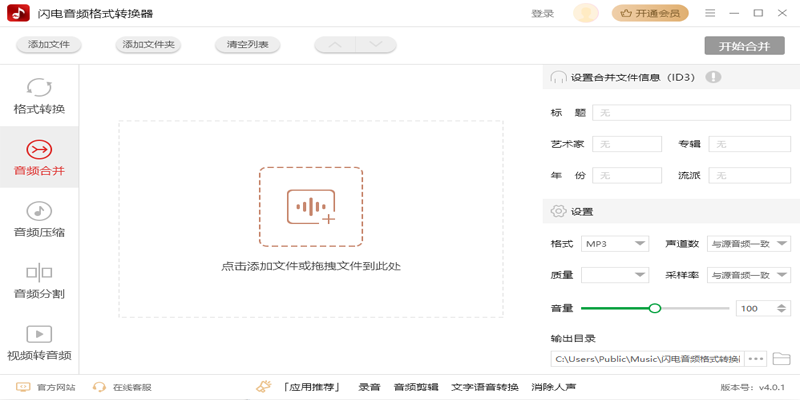This screenshot has height=400, width=800.
Task: Switch to 音频压缩 audio compression tab
Action: click(39, 219)
